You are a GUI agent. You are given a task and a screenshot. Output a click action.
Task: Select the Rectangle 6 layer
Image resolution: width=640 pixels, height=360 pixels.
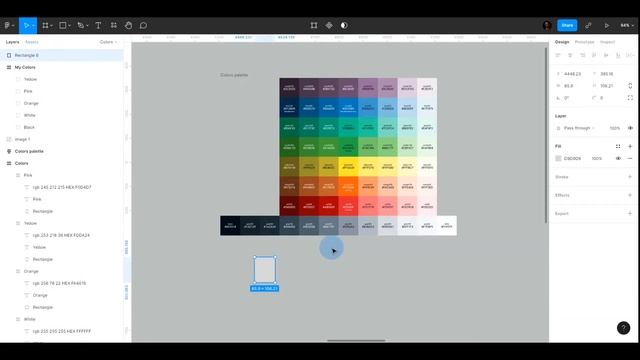pos(62,55)
